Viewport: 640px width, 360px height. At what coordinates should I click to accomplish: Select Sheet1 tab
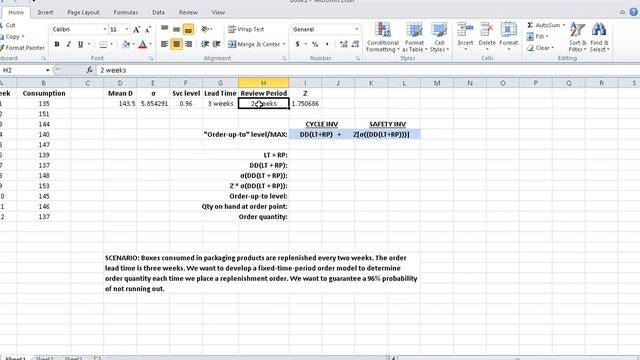click(16, 358)
